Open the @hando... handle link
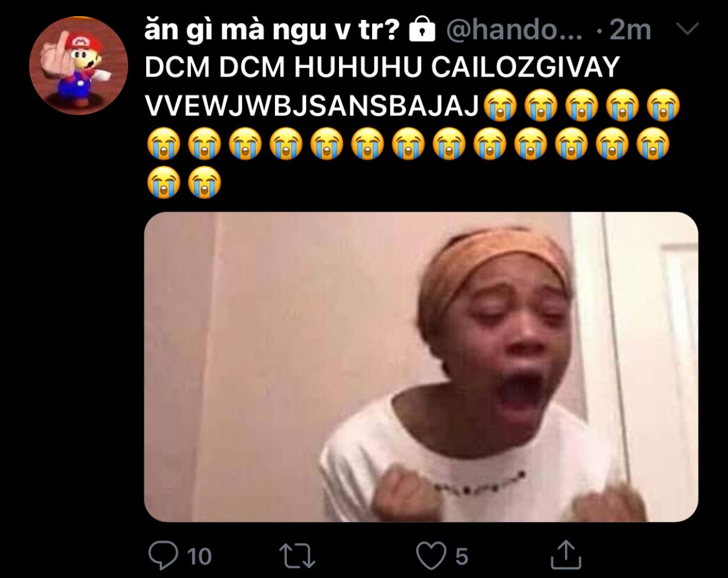728x578 pixels. coord(514,30)
